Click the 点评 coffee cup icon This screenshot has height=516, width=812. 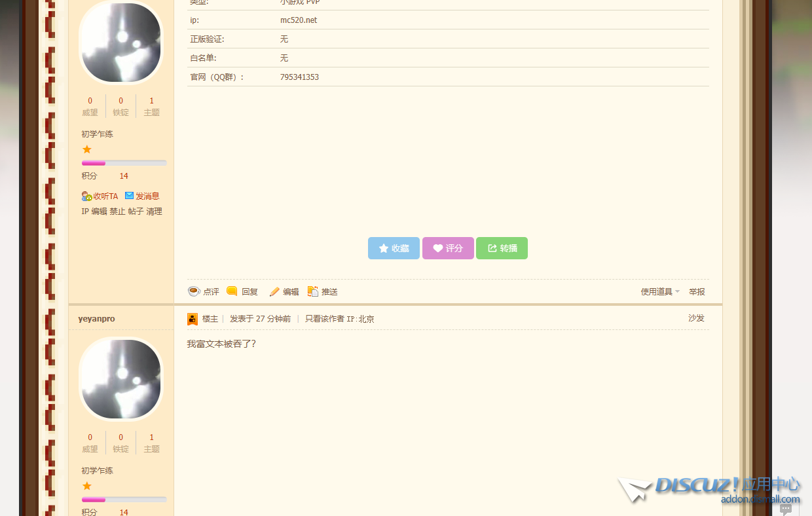click(x=194, y=291)
